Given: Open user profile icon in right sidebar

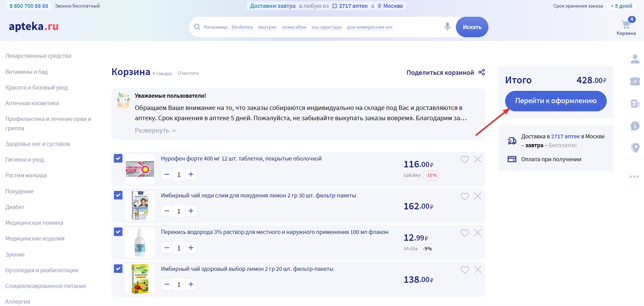Looking at the screenshot, I should coord(635,59).
